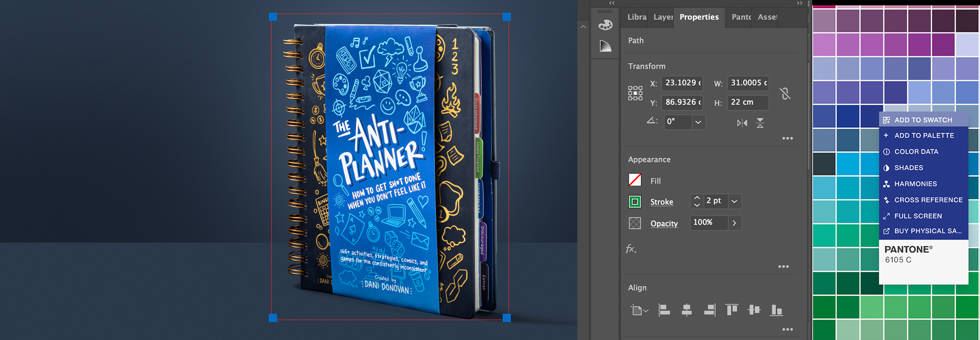Open the Opacity panel link
The height and width of the screenshot is (340, 980).
(x=664, y=224)
